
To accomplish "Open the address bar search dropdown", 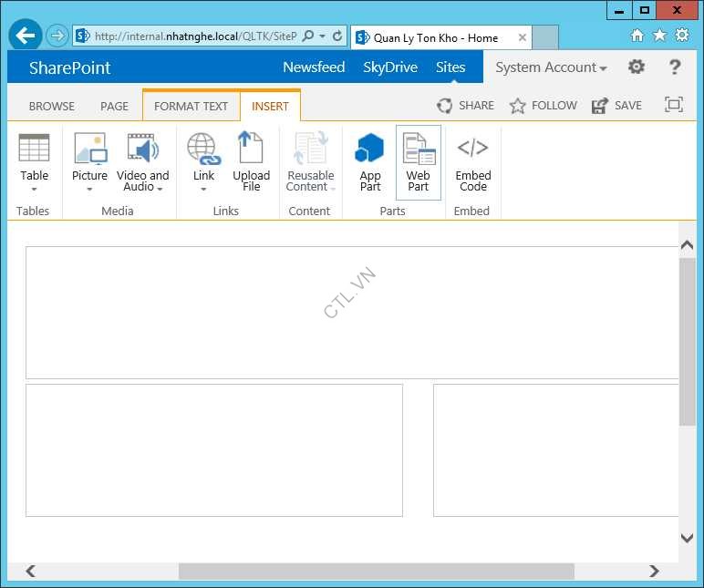I will [322, 36].
